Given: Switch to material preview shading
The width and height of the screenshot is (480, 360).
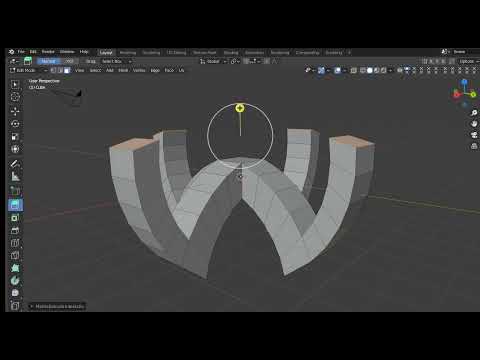Looking at the screenshot, I should click(x=377, y=70).
